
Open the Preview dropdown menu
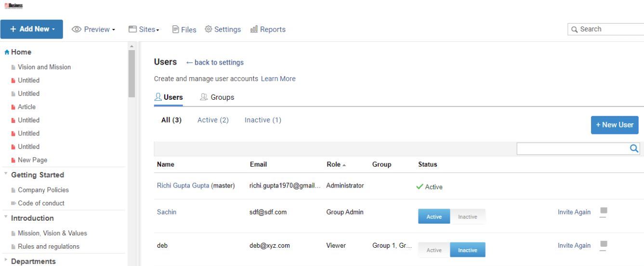(x=93, y=29)
